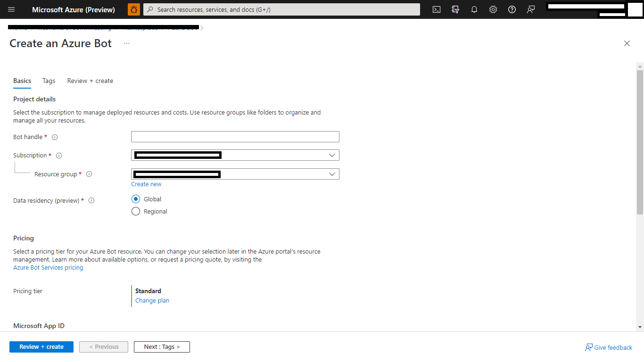Open the notifications bell
Viewport: 644px width, 362px height.
474,9
